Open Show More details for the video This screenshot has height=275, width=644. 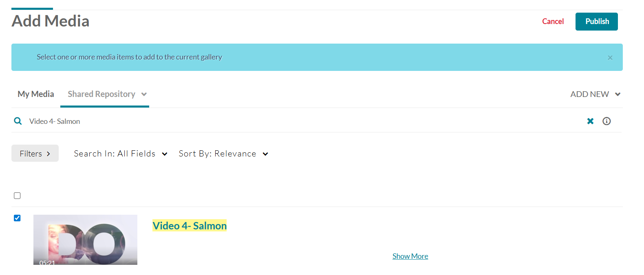410,256
